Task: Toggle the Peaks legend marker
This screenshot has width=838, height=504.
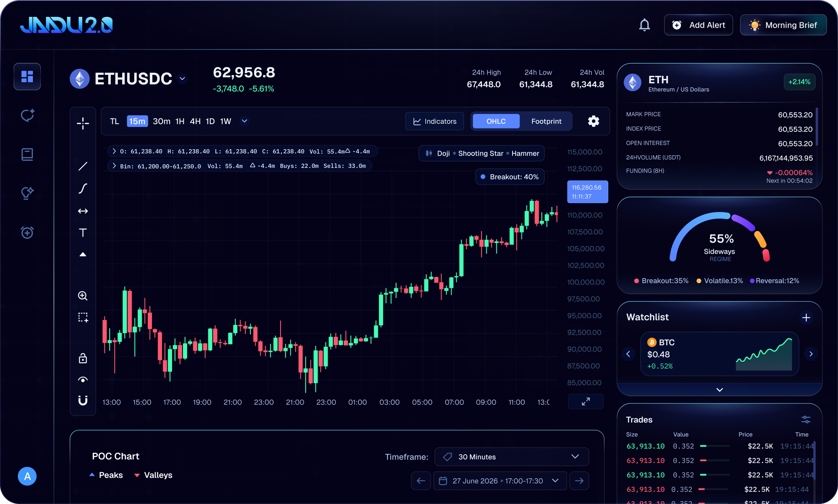Action: (x=92, y=475)
